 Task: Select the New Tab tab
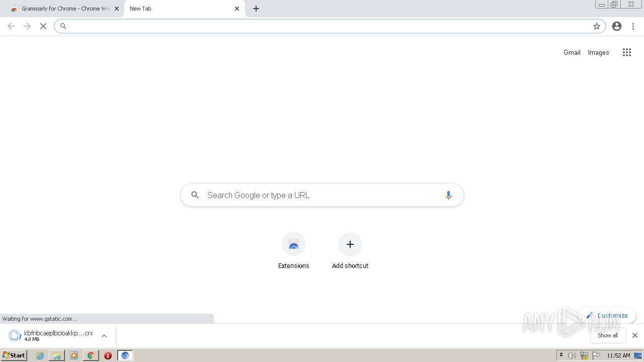point(185,9)
